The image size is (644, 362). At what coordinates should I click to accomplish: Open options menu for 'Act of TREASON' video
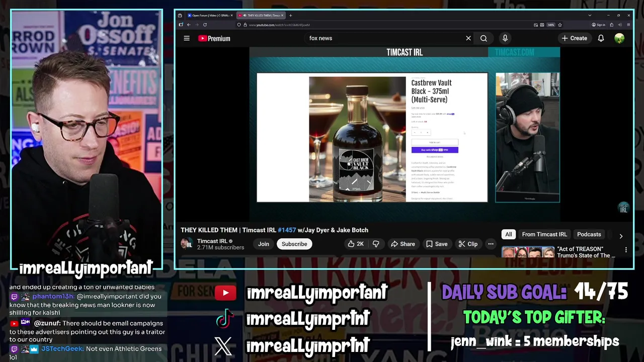point(626,250)
